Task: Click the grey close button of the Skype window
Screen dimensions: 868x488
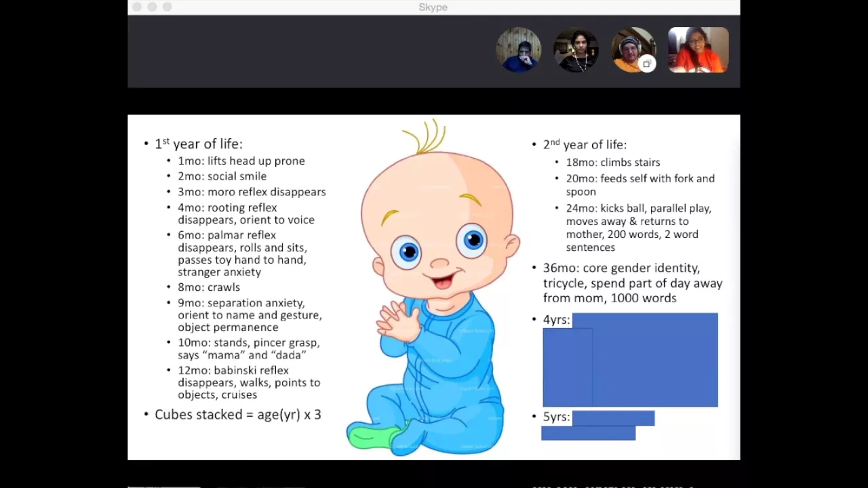Action: coord(137,7)
